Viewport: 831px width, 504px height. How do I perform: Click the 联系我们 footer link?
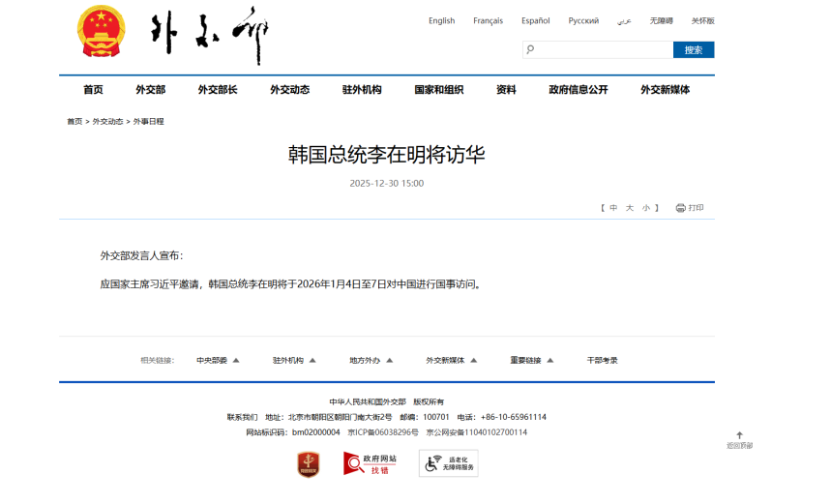242,417
